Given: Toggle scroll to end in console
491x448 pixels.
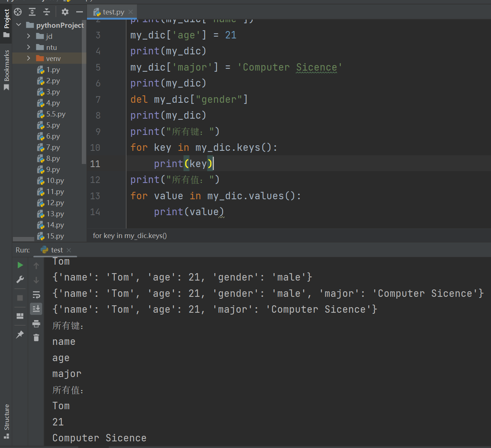Looking at the screenshot, I should [x=36, y=309].
